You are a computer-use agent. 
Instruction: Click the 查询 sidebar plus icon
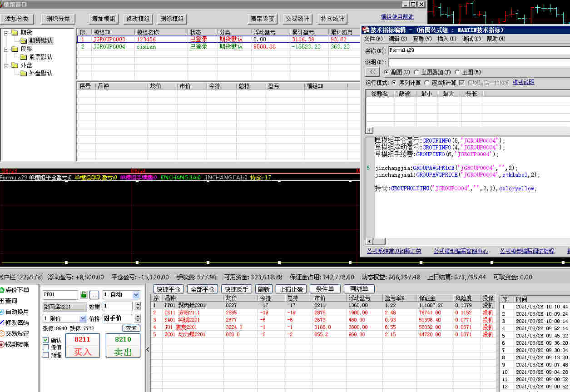point(2,301)
